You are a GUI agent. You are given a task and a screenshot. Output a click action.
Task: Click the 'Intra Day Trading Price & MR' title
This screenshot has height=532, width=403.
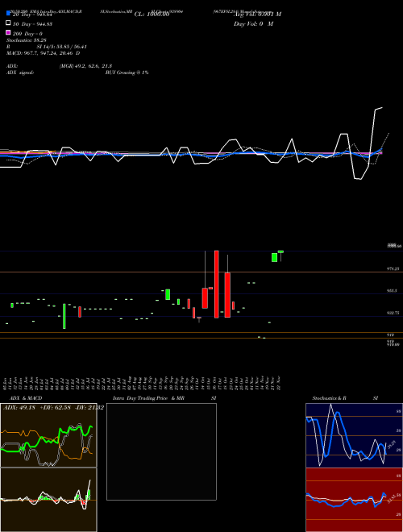[148, 398]
